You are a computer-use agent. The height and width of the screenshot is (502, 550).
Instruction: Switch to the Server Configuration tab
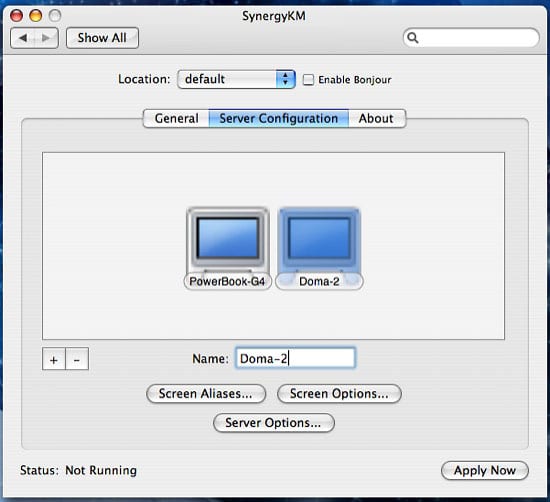coord(279,119)
